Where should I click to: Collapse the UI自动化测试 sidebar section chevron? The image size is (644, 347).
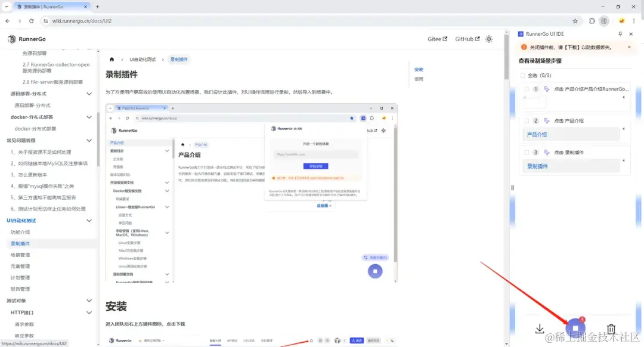coord(89,221)
